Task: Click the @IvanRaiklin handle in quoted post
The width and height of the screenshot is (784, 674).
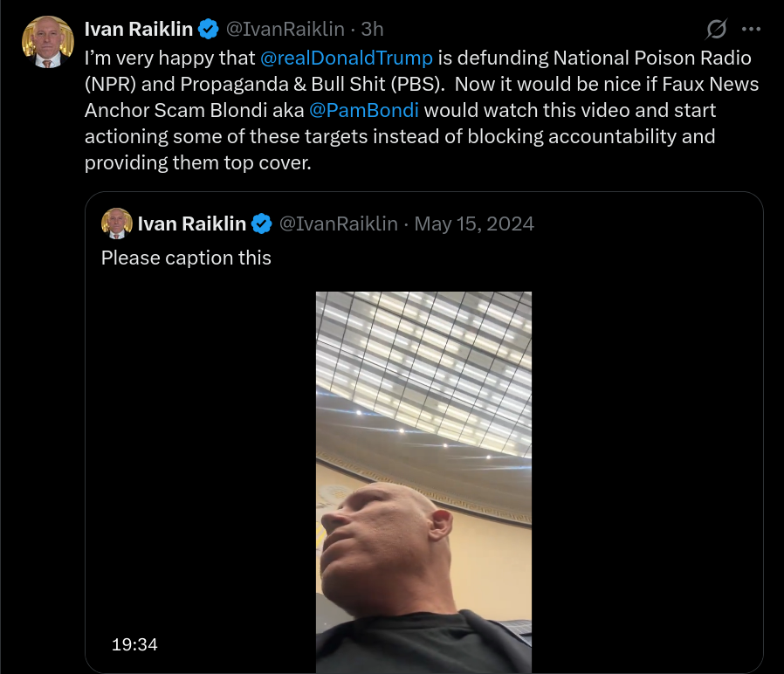Action: click(x=339, y=224)
